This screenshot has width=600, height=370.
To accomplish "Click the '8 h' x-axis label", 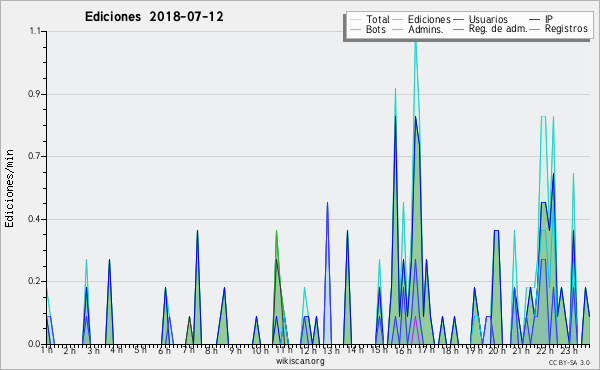I will coord(211,350).
